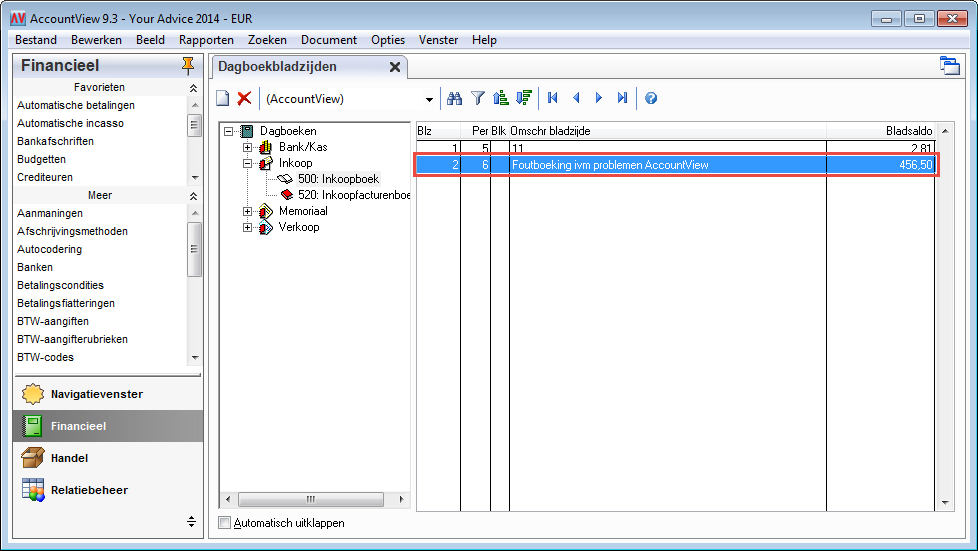The width and height of the screenshot is (978, 551).
Task: Open the Venster menu
Action: [438, 40]
